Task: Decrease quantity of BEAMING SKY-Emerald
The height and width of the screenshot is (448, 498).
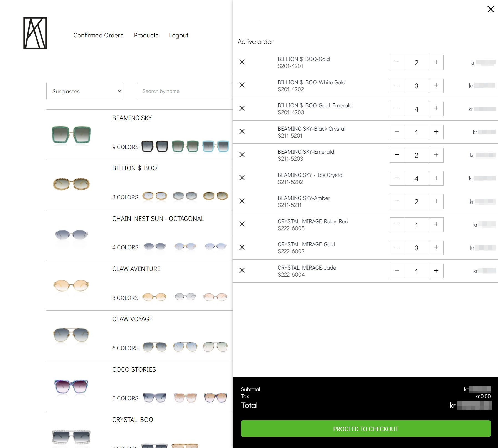Action: (397, 155)
